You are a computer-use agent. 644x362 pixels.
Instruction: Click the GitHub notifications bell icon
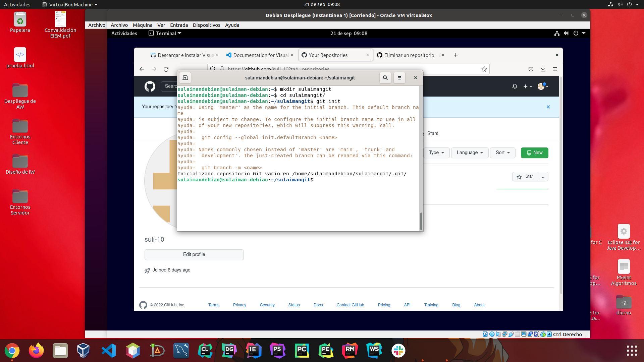click(514, 86)
